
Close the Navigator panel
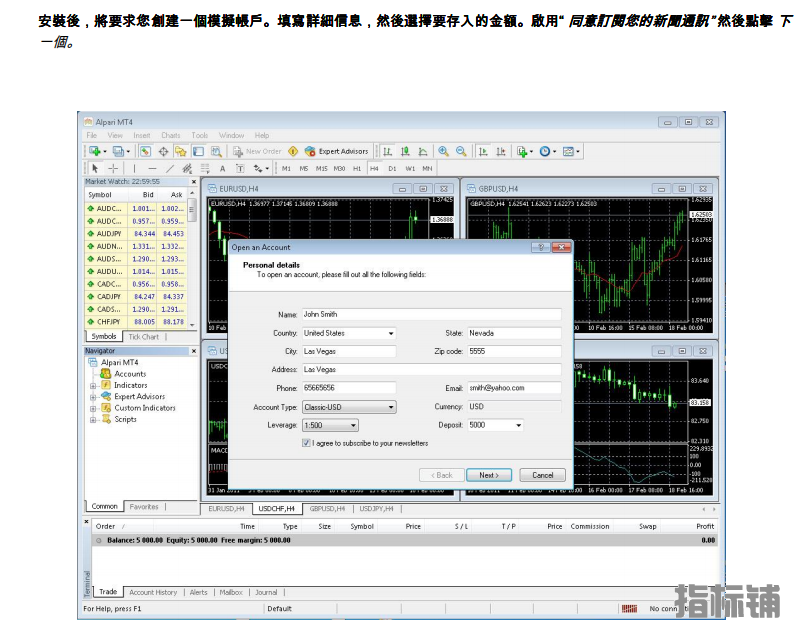194,351
